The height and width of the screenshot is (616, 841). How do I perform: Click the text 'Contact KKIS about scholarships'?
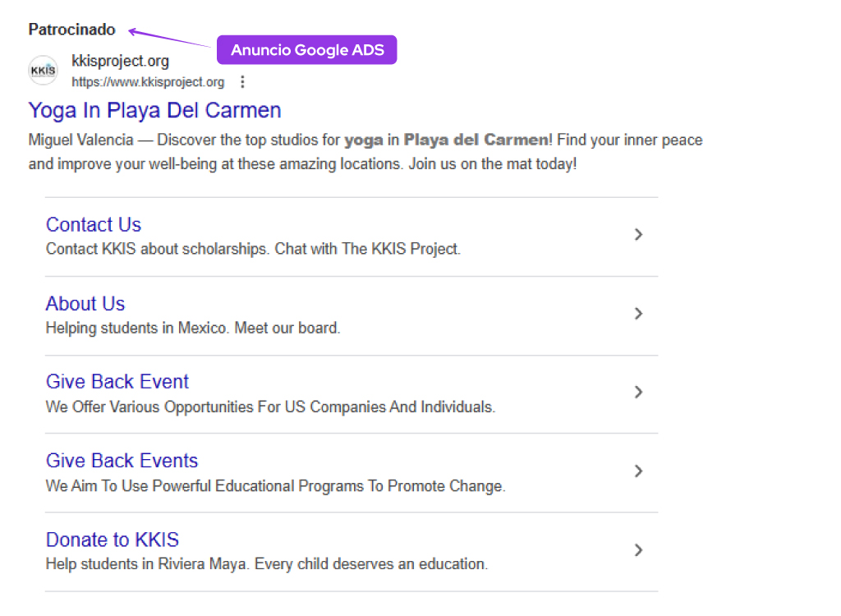[157, 249]
